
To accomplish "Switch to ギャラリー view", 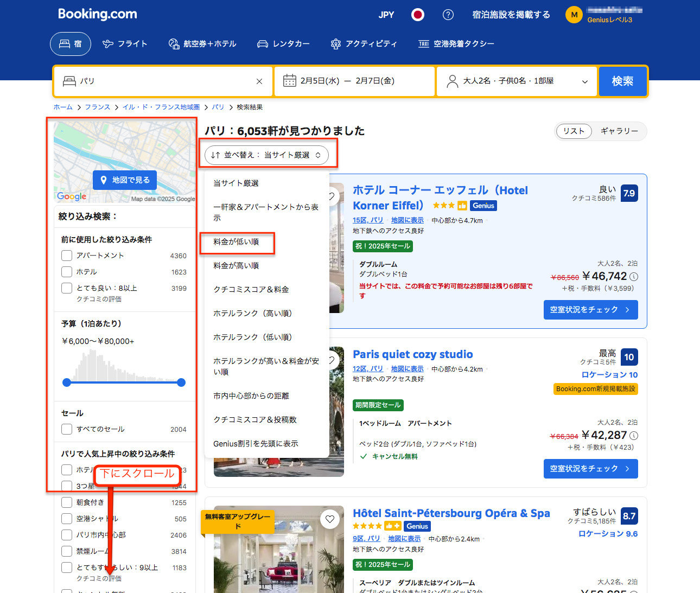I will point(619,131).
